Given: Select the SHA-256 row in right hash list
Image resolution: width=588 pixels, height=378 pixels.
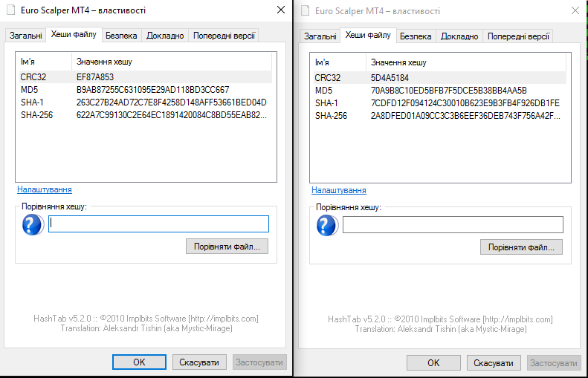Looking at the screenshot, I should click(x=440, y=116).
